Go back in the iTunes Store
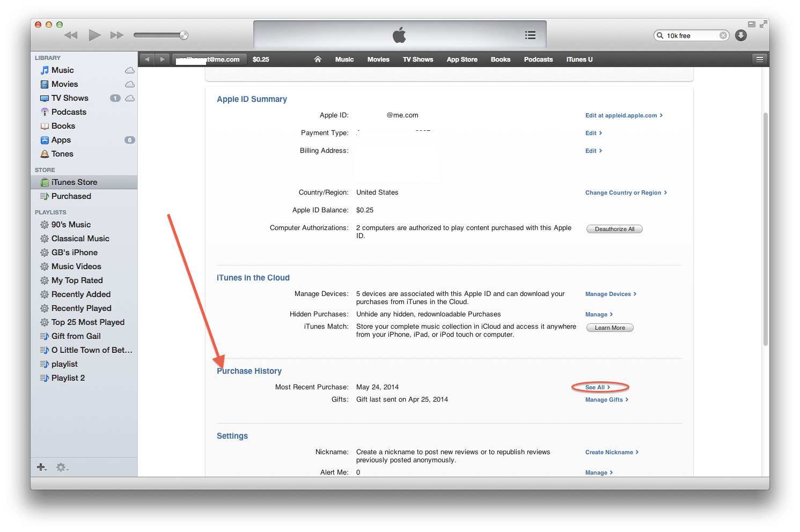Screen dimensions: 800x532 (x=147, y=60)
